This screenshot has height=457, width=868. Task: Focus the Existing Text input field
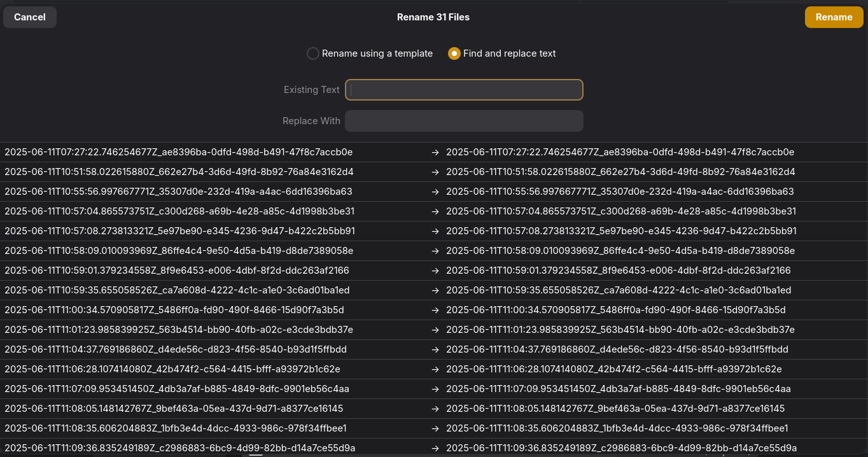(464, 90)
